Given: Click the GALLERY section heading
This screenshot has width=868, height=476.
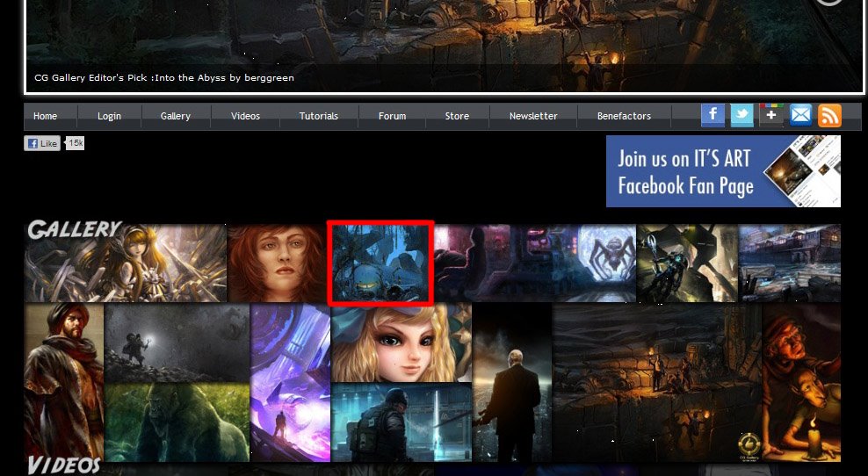Looking at the screenshot, I should pyautogui.click(x=74, y=229).
